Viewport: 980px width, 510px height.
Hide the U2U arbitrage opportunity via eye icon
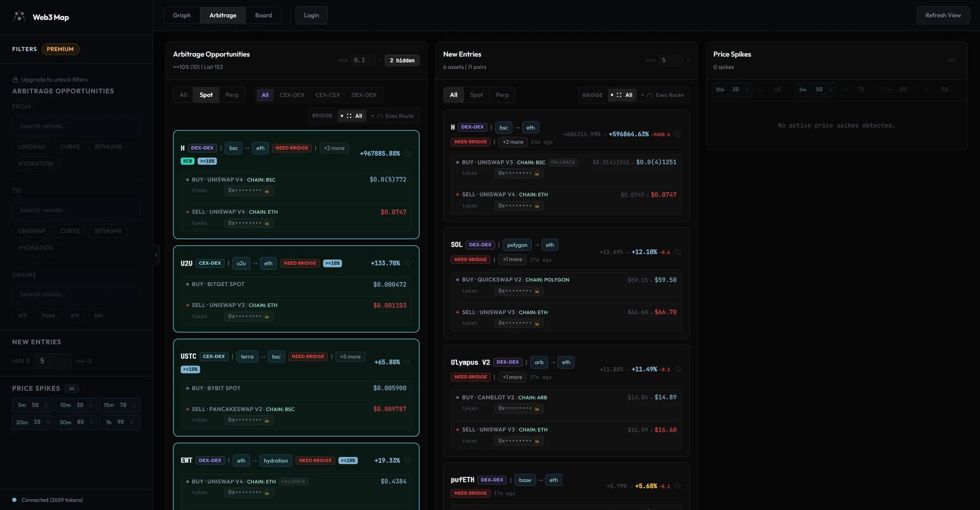coord(408,263)
